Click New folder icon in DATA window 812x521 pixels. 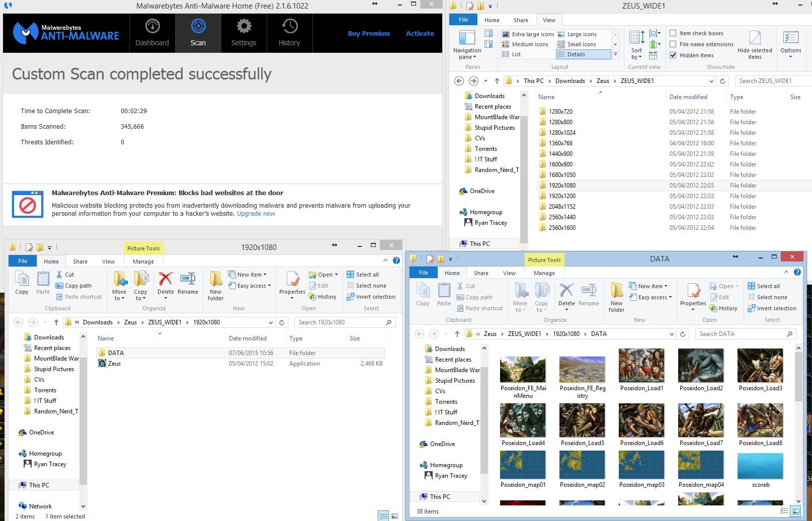click(x=616, y=297)
